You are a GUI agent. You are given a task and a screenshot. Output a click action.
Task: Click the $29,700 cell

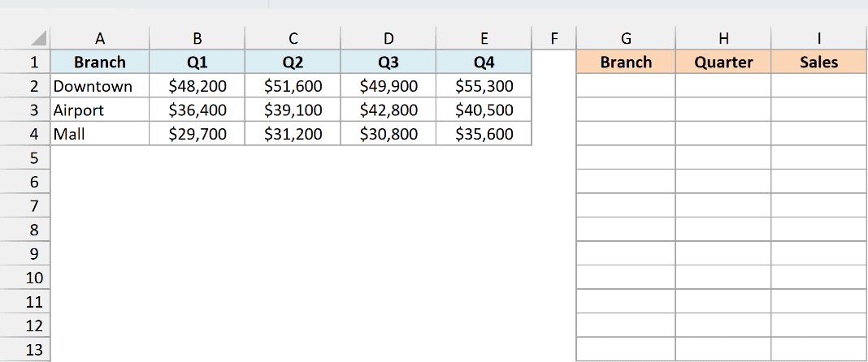[197, 134]
